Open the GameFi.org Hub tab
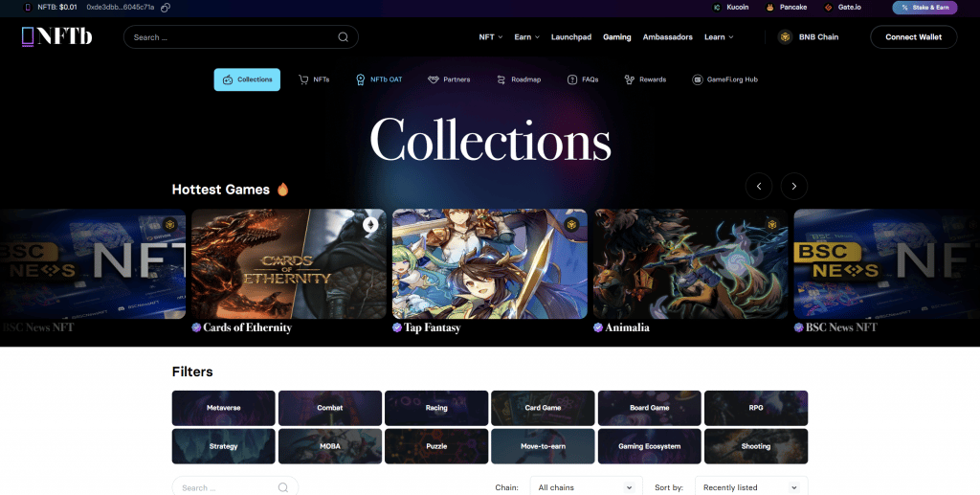The height and width of the screenshot is (495, 980). (724, 79)
